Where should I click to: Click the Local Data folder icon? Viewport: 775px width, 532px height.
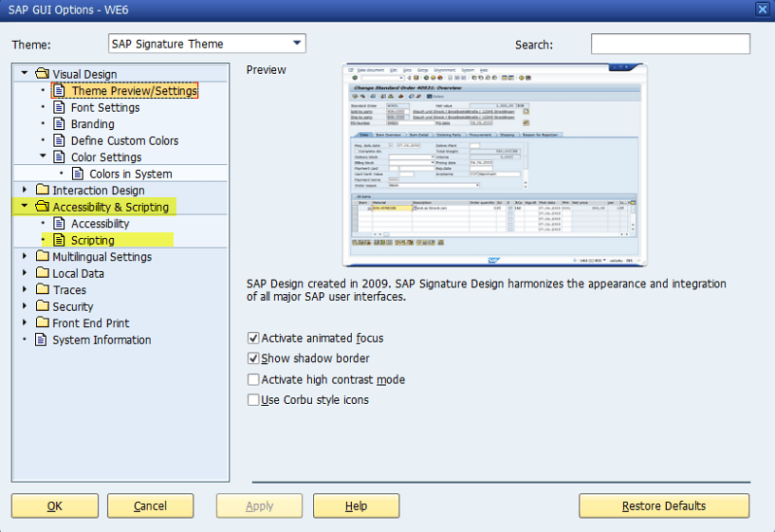43,273
